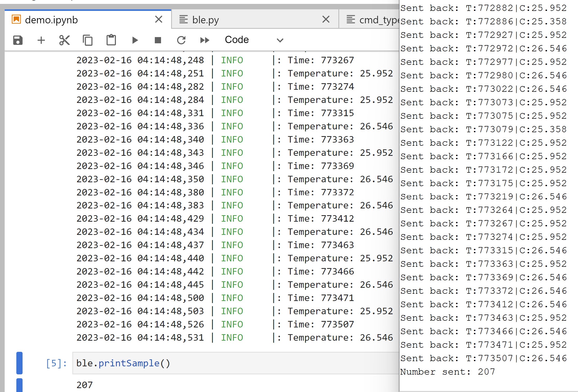Click 'Sent back: T:773507|C:26.546' in serial window

pos(484,358)
